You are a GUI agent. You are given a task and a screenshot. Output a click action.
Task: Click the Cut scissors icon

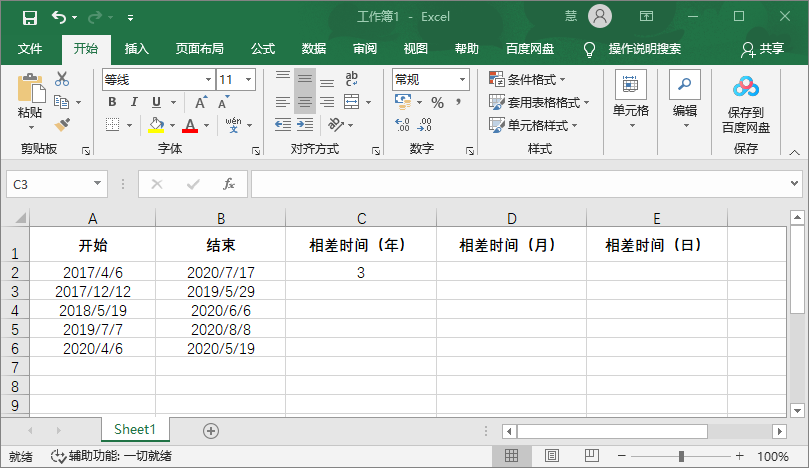62,80
